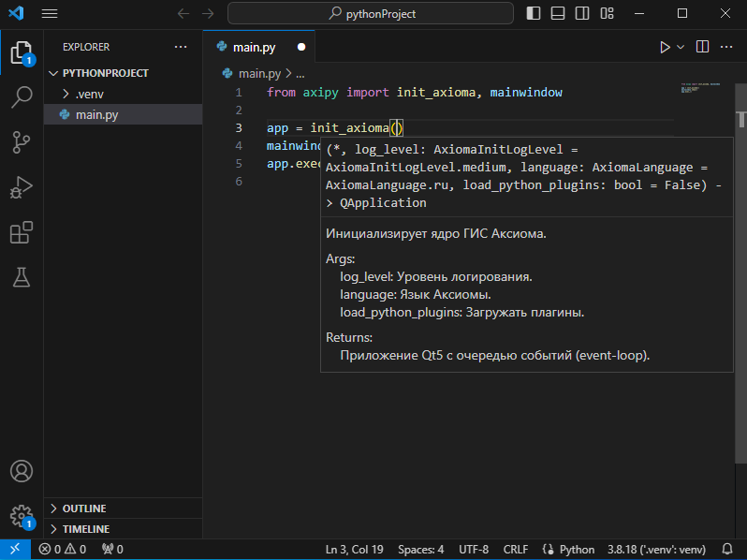Toggle the secondary side bar layout
The height and width of the screenshot is (560, 747).
(582, 14)
